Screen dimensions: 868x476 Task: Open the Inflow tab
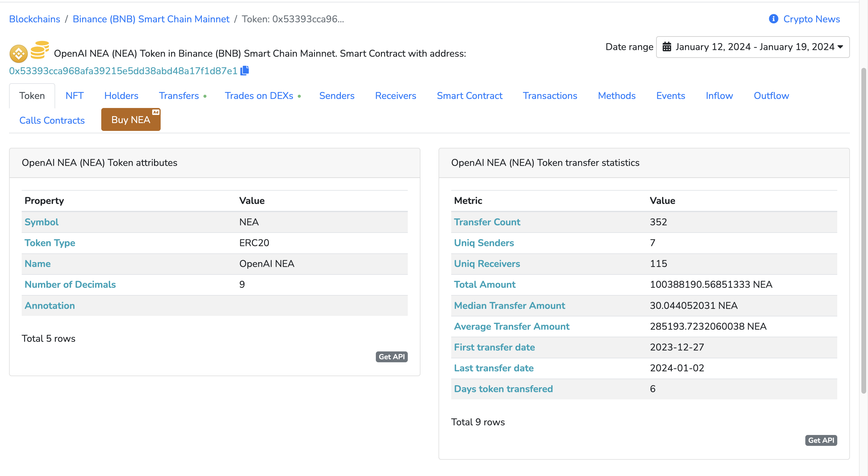click(719, 96)
